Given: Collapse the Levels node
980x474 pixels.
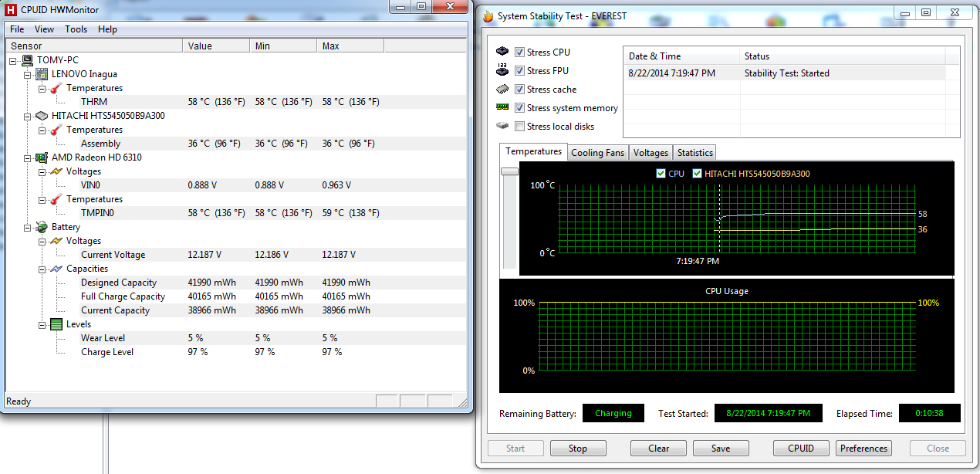Looking at the screenshot, I should 43,324.
